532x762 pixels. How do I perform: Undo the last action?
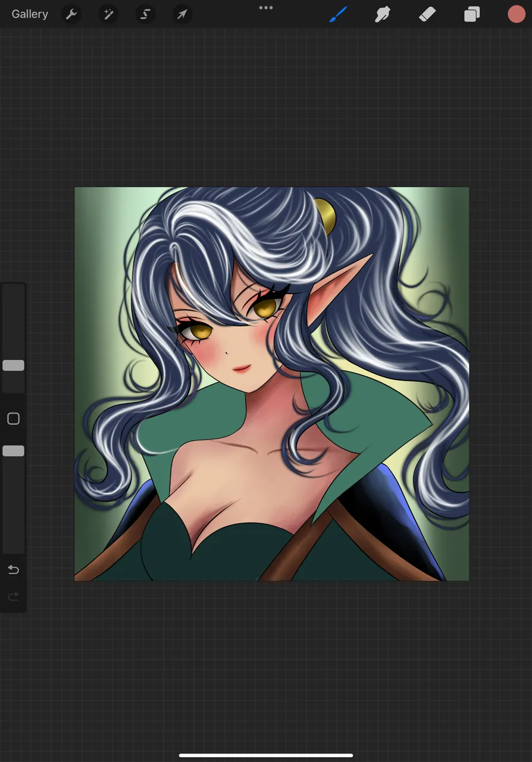(13, 570)
